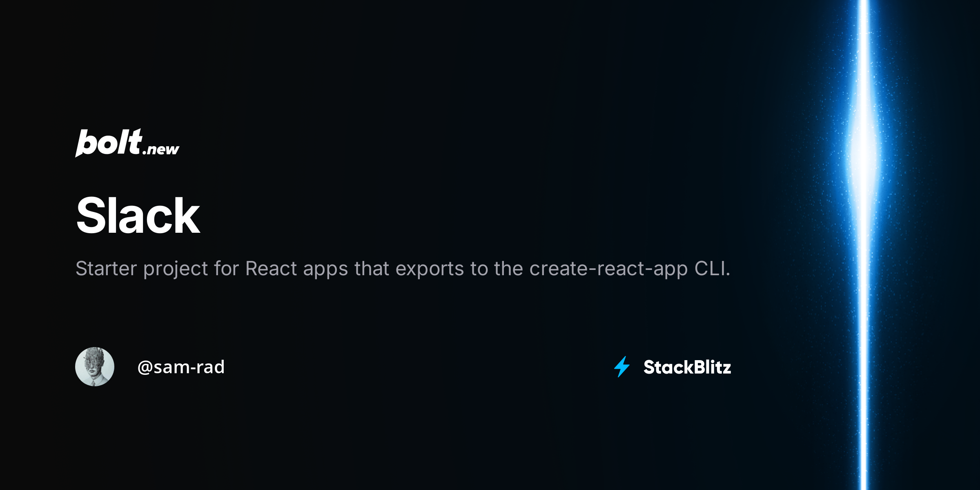Click the word "React" in the description
The height and width of the screenshot is (490, 980).
pos(271,269)
